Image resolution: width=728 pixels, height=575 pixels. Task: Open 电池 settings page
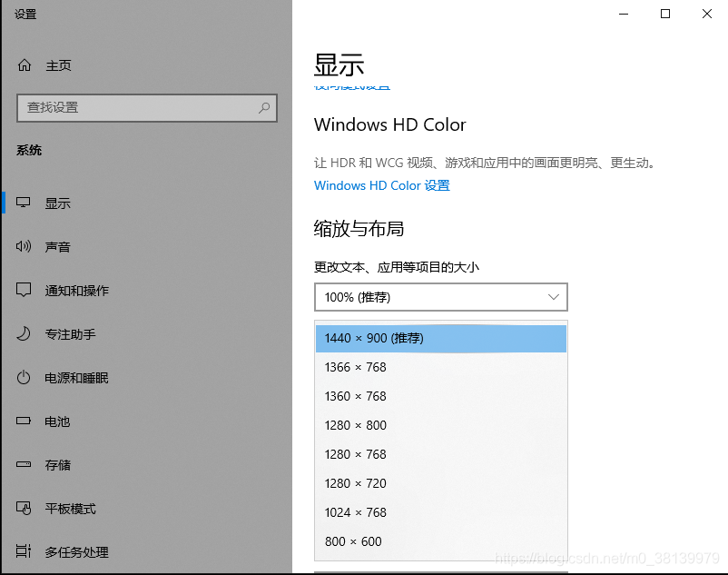pyautogui.click(x=57, y=421)
